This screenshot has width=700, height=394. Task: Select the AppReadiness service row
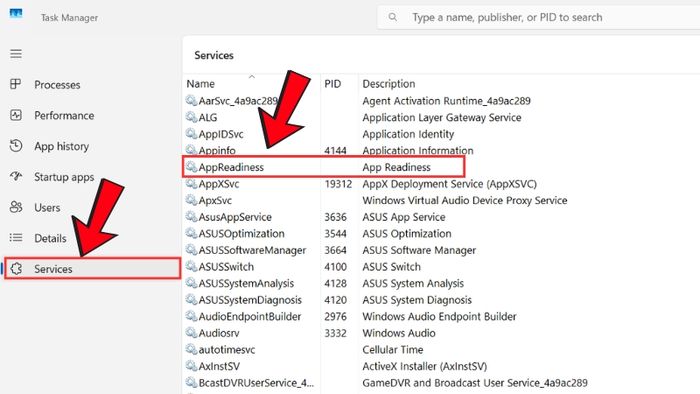tap(324, 167)
